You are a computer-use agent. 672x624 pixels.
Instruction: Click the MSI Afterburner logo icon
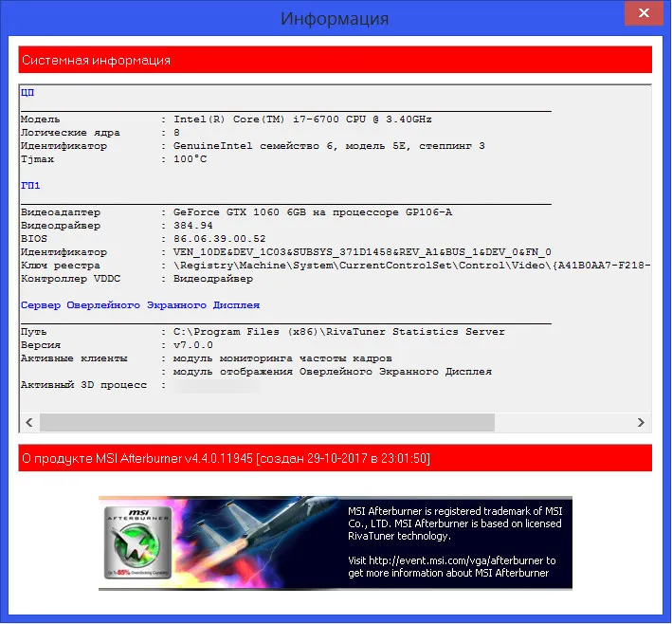[x=138, y=543]
